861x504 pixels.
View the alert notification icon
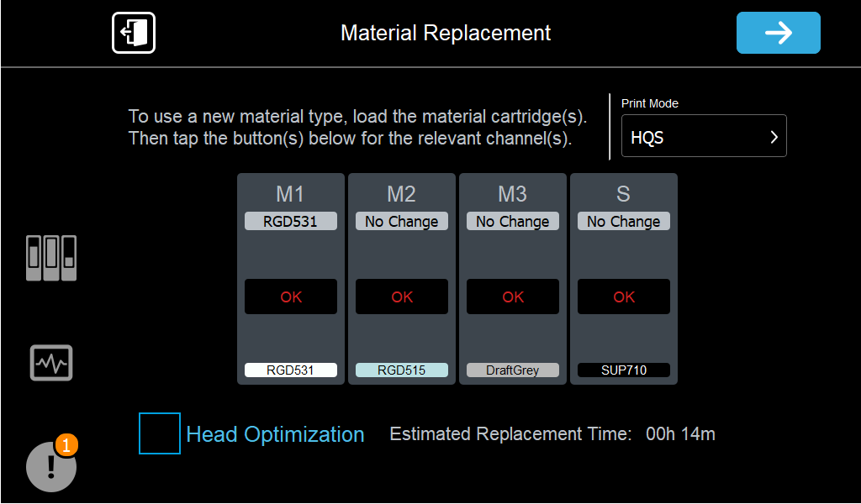[x=50, y=467]
